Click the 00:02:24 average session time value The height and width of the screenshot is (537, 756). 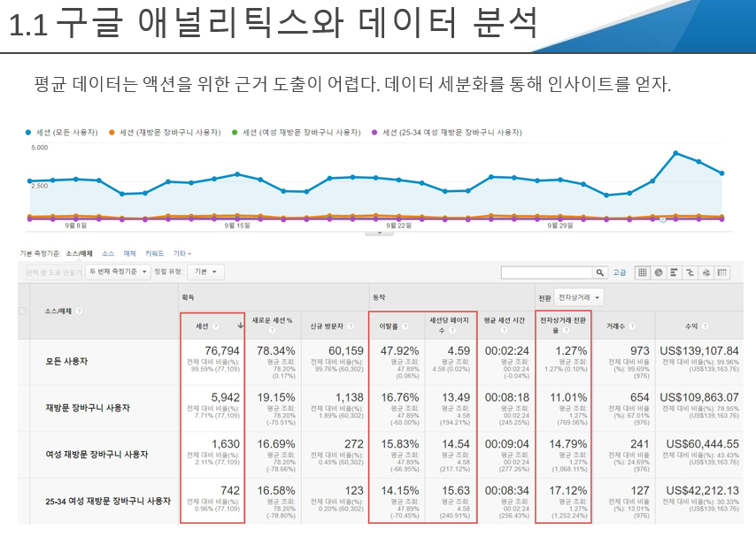pos(507,351)
